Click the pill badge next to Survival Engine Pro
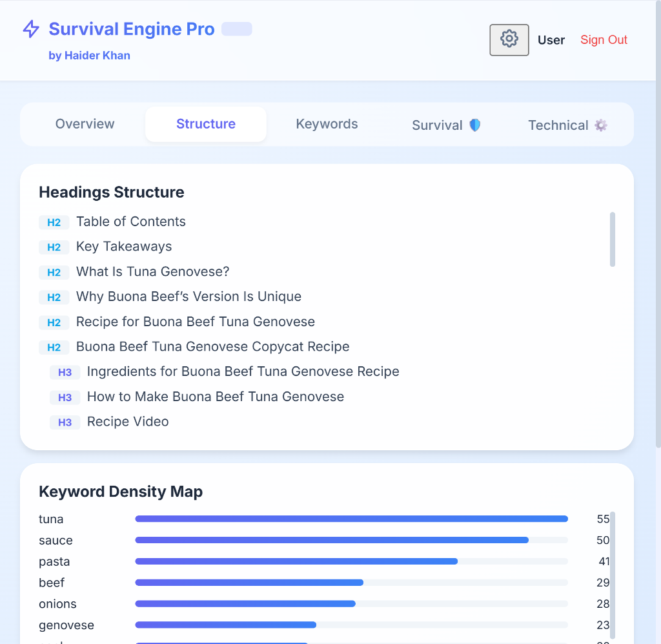The width and height of the screenshot is (661, 644). point(237,29)
